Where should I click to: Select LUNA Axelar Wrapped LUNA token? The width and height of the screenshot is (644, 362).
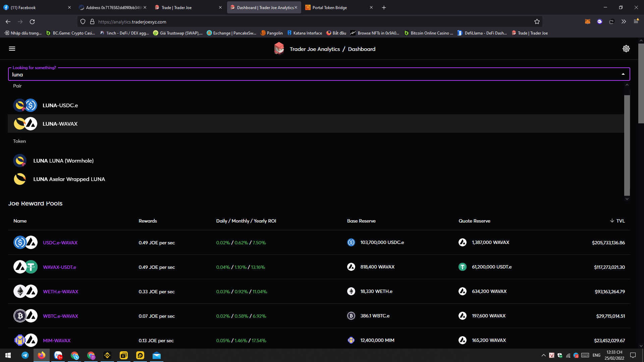pos(69,179)
